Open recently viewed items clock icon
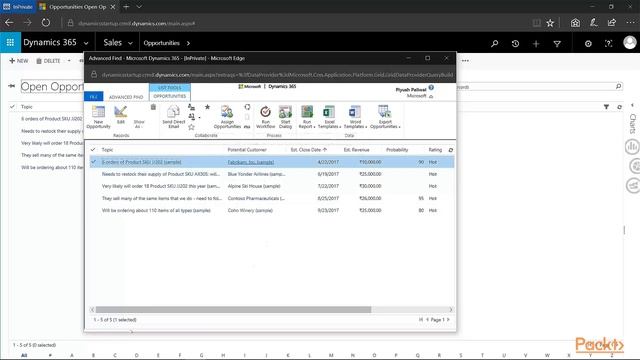This screenshot has height=360, width=640. (x=515, y=43)
